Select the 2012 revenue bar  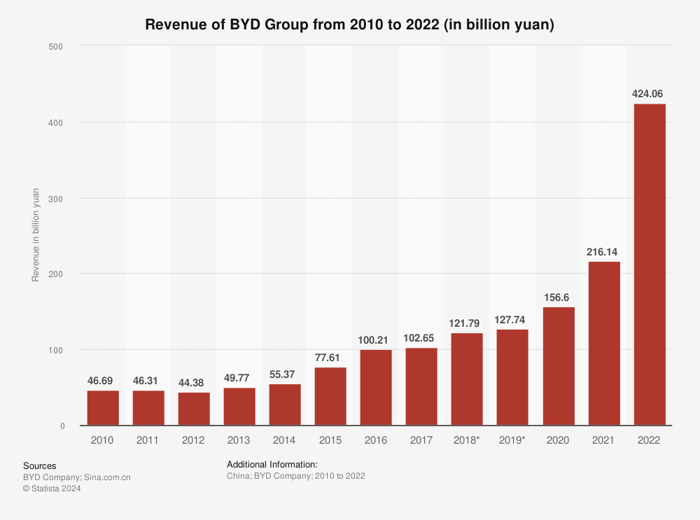[194, 409]
